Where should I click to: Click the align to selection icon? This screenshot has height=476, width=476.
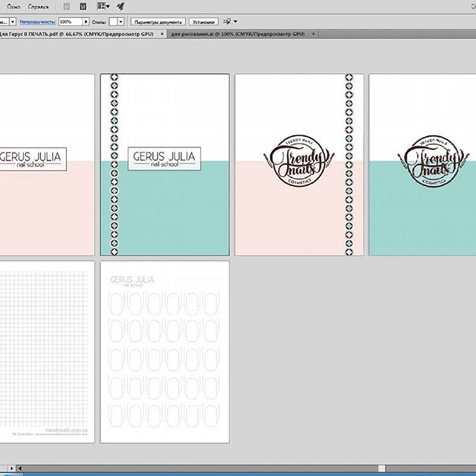[x=227, y=22]
